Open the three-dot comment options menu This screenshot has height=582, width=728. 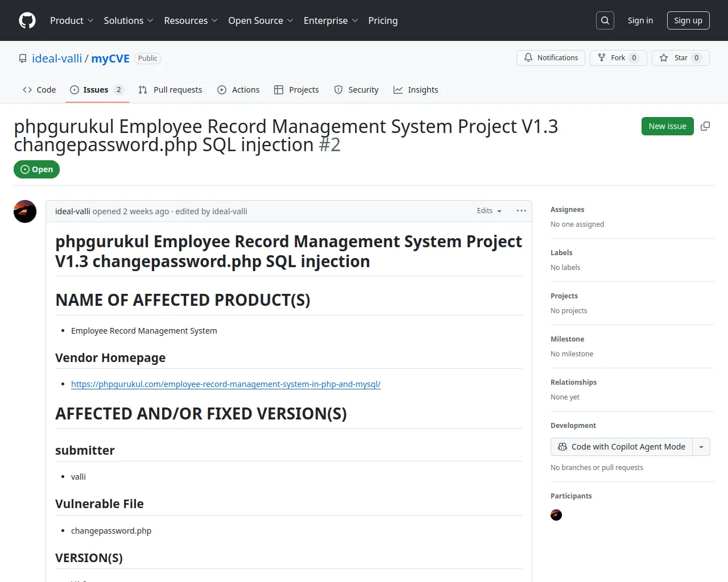tap(522, 211)
